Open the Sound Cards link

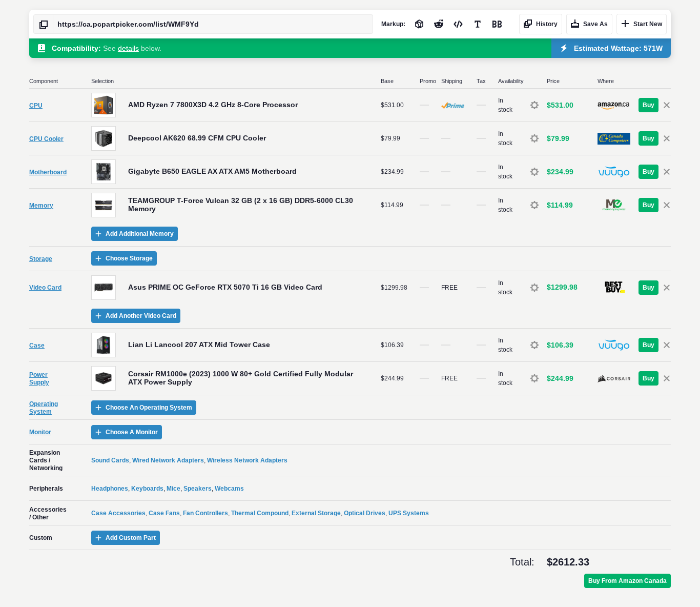point(110,460)
